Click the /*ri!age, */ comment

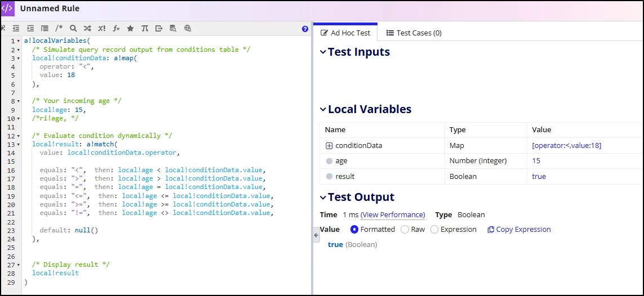point(55,119)
